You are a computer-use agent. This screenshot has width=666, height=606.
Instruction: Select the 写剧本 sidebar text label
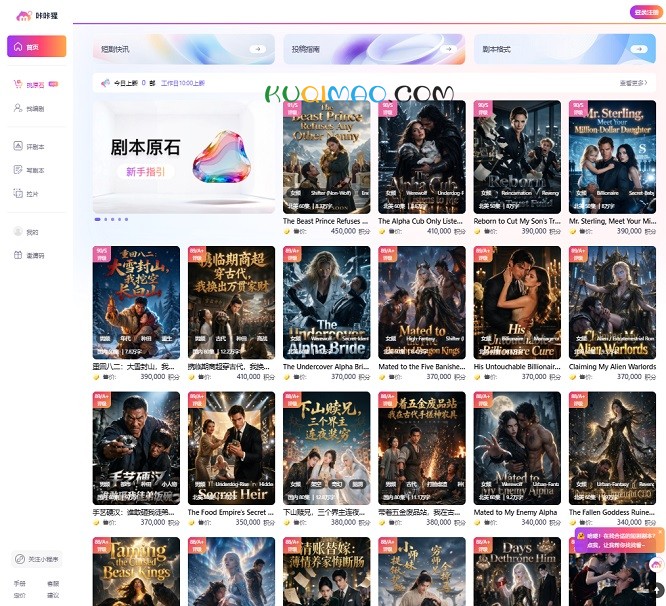35,170
